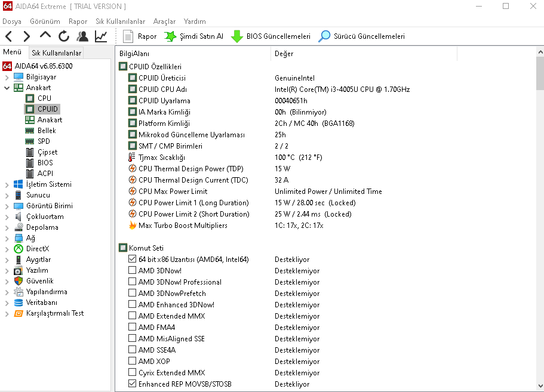Toggle AMD 3DNow! checkbox

coord(132,270)
